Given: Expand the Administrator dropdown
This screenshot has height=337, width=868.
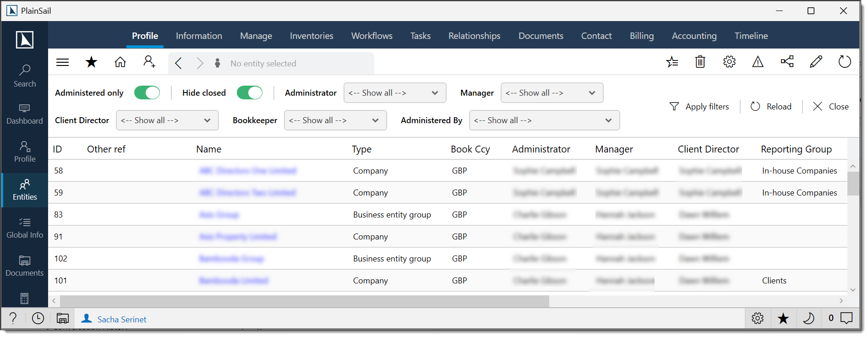Looking at the screenshot, I should coord(395,93).
